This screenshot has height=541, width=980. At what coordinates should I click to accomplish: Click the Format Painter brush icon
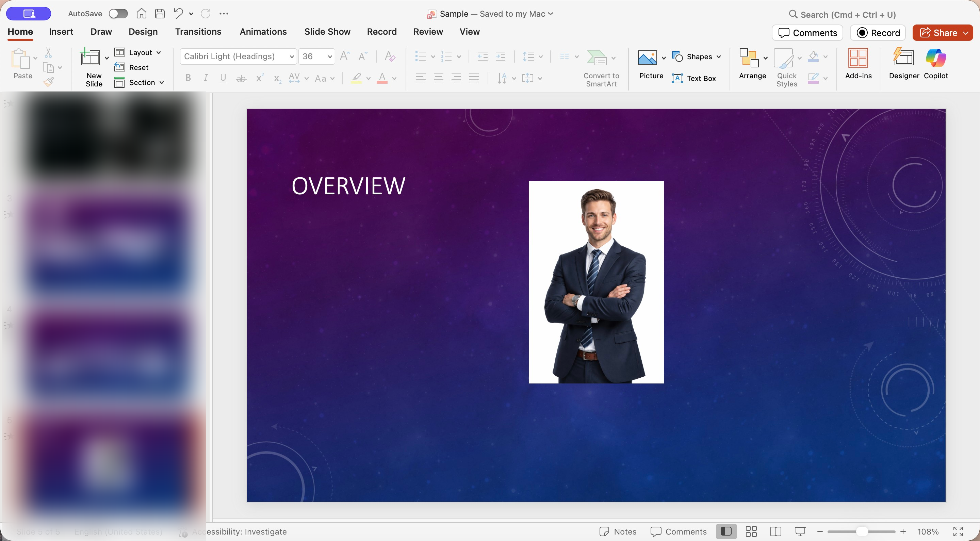pyautogui.click(x=48, y=82)
